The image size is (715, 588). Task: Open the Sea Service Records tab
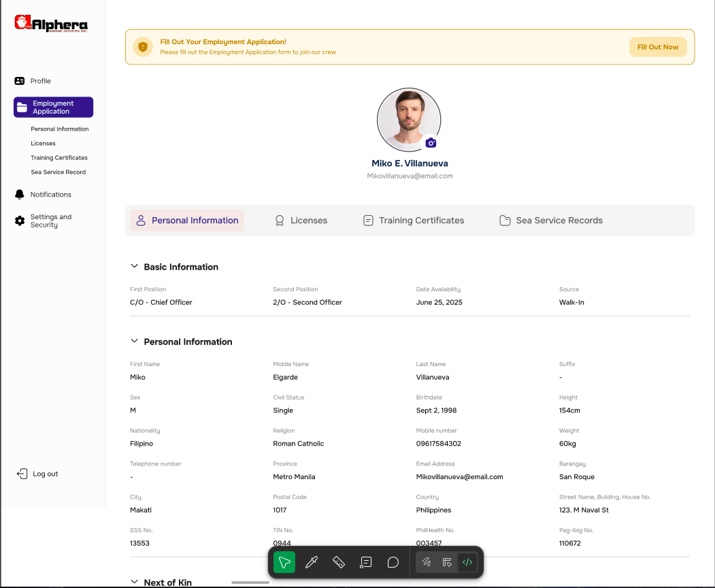point(551,220)
